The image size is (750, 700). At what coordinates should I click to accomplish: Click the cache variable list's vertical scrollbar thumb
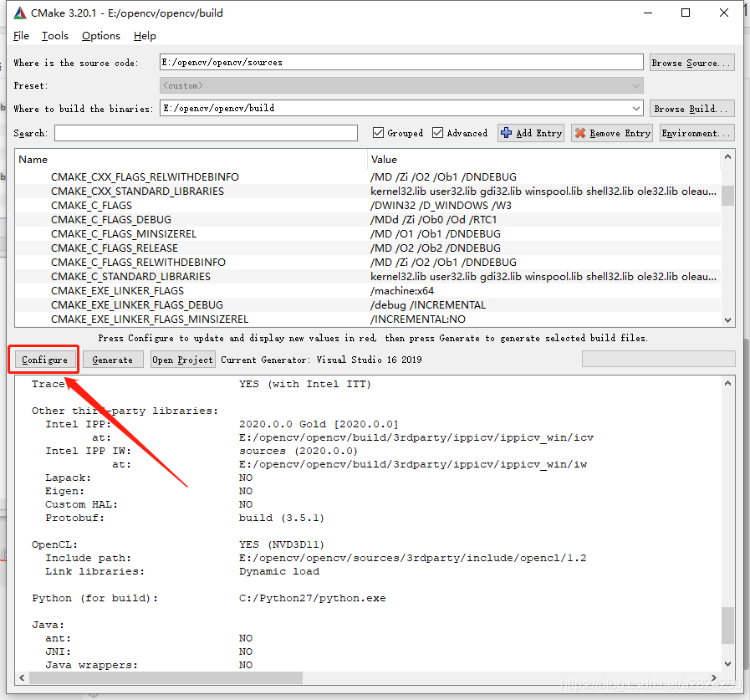(727, 195)
